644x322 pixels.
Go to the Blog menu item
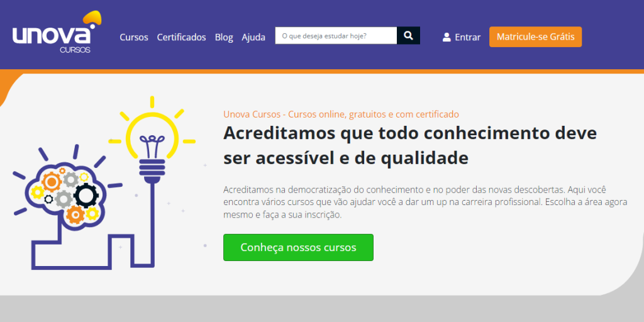click(224, 37)
